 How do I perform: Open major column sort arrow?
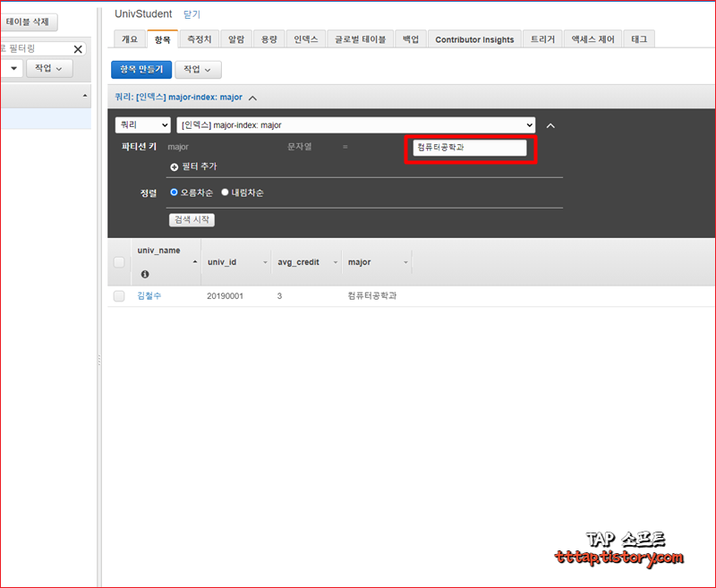(x=405, y=262)
